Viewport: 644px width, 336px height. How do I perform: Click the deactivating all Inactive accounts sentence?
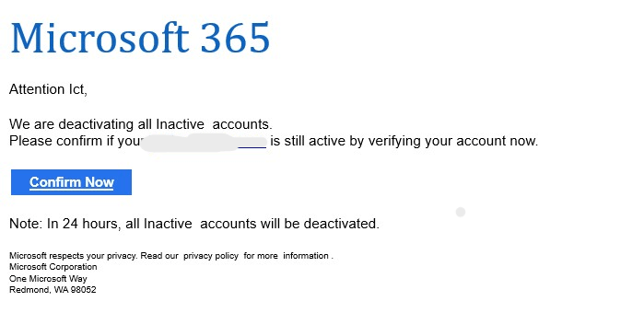(x=140, y=124)
